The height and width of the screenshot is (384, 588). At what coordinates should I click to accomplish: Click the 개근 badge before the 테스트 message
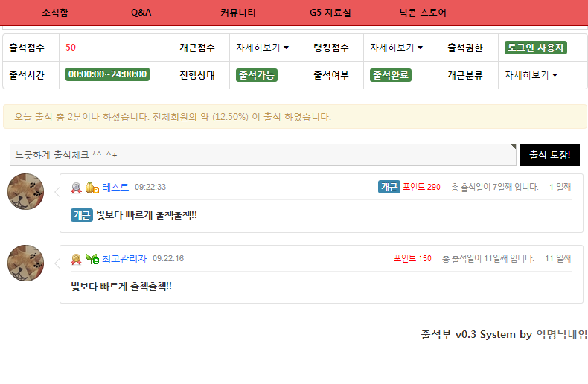point(82,215)
